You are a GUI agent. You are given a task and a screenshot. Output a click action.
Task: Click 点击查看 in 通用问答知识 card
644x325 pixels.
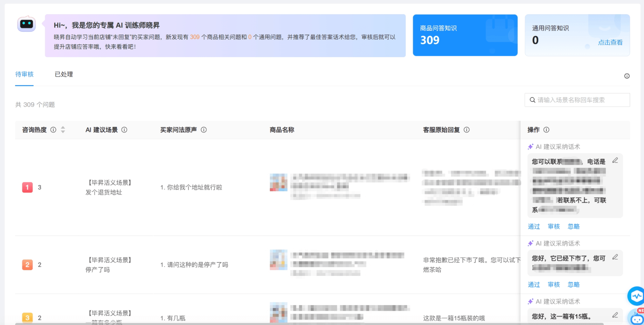[610, 42]
